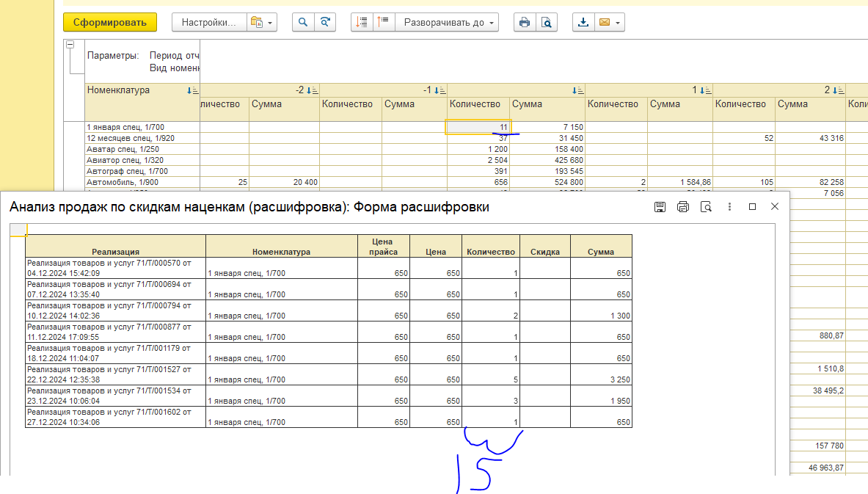The height and width of the screenshot is (494, 868).
Task: Click the Сформировать button
Action: (x=110, y=22)
